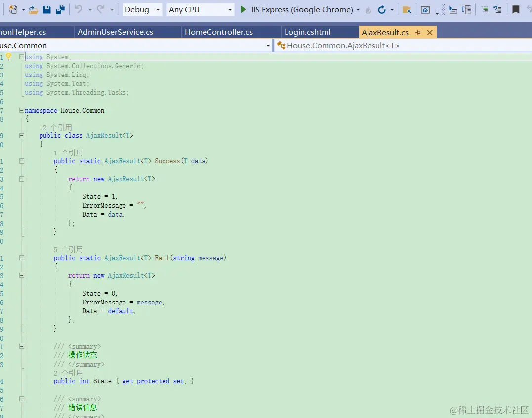Screen dimensions: 532x418
Task: Click the Redo arrow icon
Action: point(100,9)
